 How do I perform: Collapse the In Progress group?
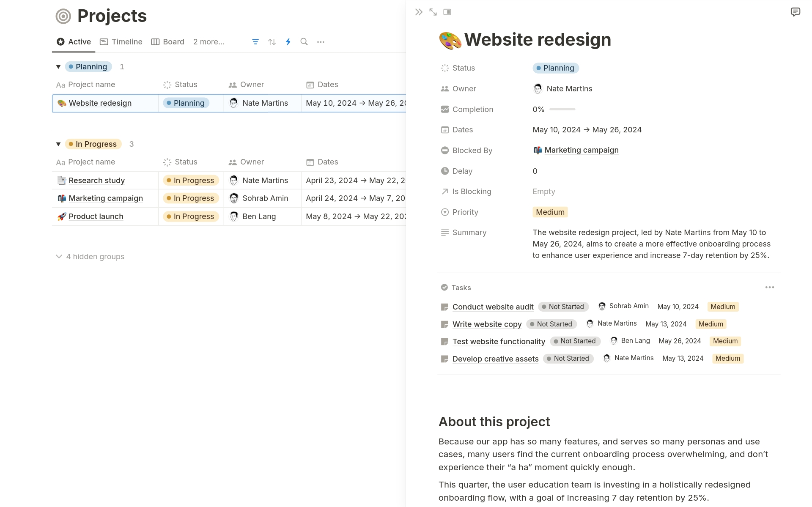coord(58,144)
